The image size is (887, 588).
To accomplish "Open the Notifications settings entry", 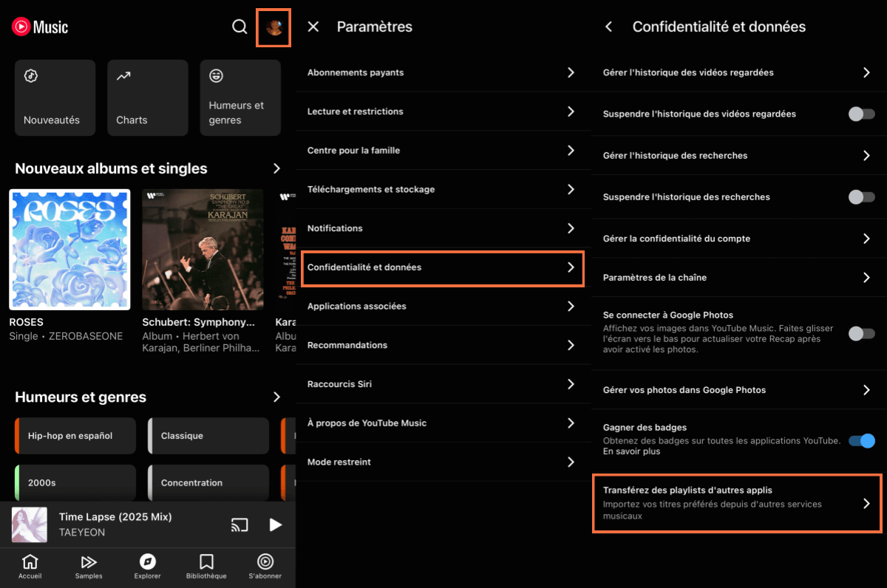I will pyautogui.click(x=443, y=228).
